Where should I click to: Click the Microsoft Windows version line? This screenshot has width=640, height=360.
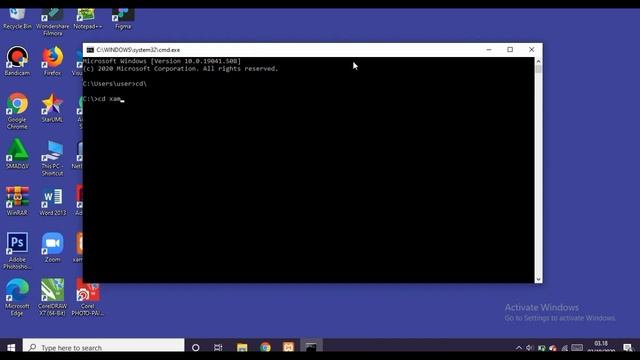(162, 61)
